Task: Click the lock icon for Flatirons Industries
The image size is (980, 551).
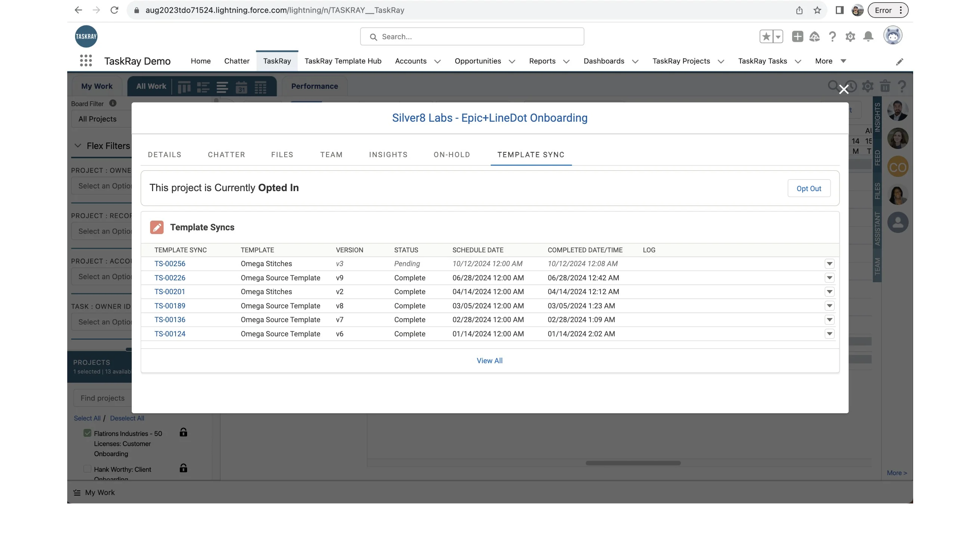Action: click(x=183, y=432)
